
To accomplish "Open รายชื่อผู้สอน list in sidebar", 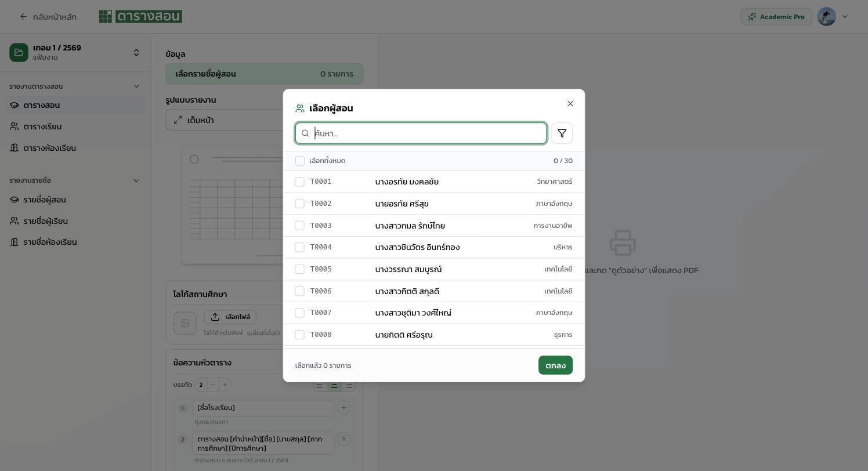I will [75, 200].
